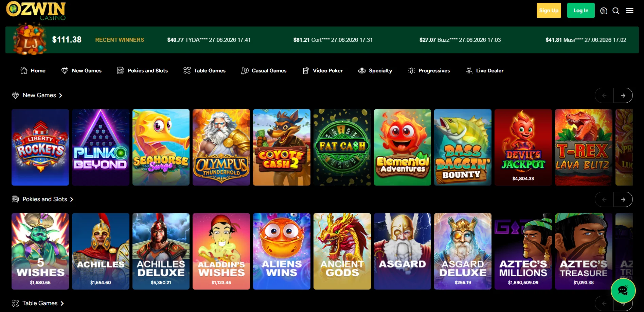
Task: Click the Table Games icon in navigation
Action: [187, 70]
